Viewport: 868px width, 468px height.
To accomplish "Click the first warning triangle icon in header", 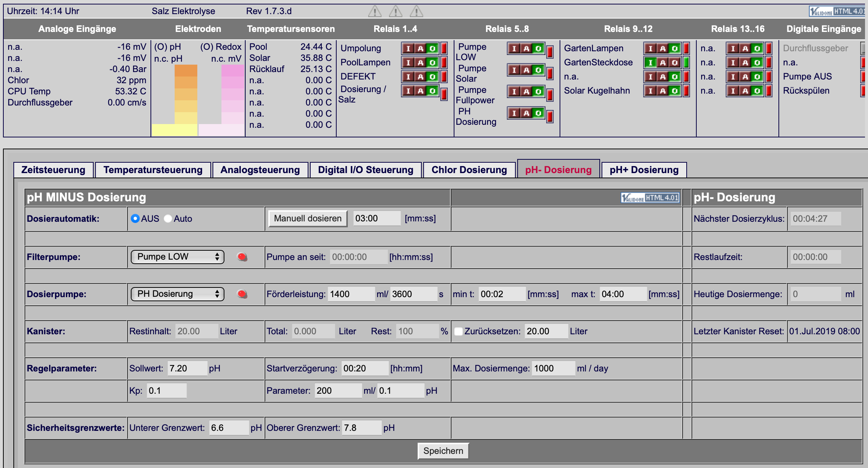I will click(375, 12).
